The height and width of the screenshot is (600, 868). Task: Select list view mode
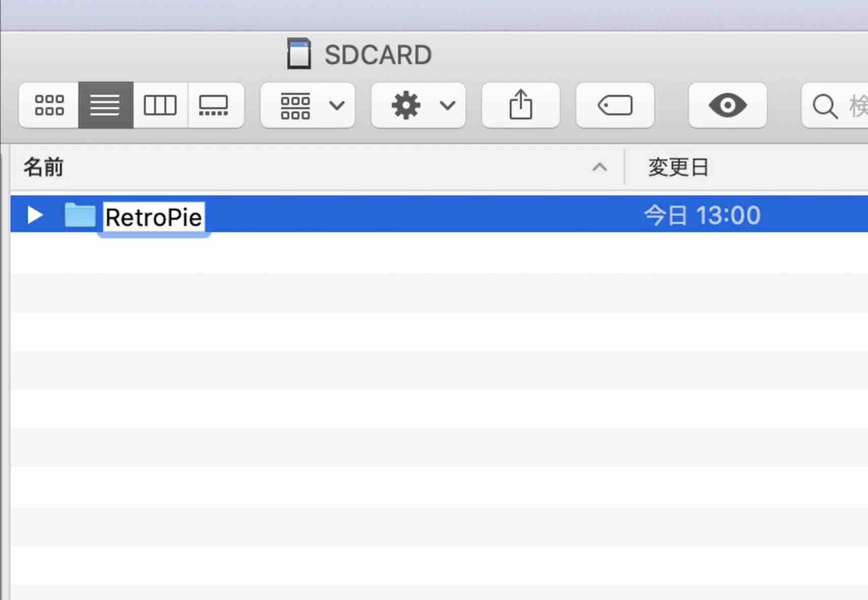tap(106, 105)
